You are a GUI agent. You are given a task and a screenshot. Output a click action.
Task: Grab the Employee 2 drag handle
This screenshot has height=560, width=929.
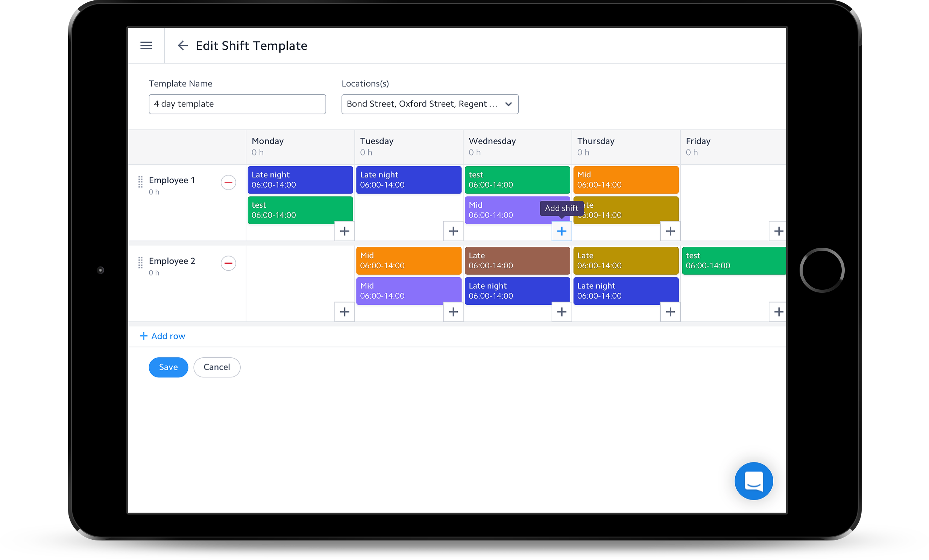click(140, 262)
